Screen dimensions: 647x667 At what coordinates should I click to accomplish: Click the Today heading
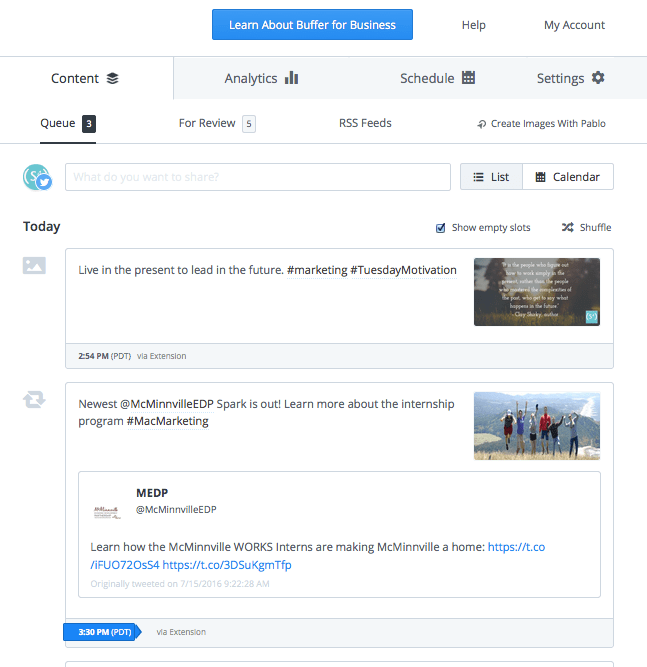pyautogui.click(x=42, y=227)
